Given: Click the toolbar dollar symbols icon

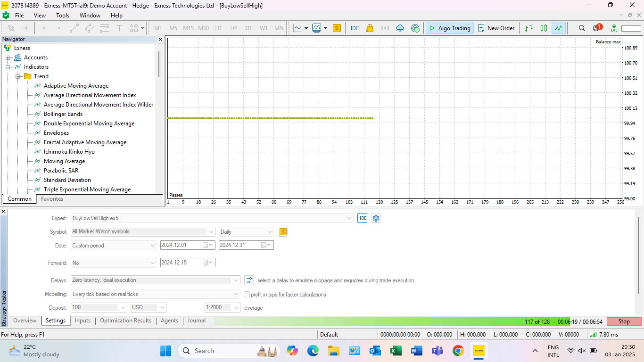Looking at the screenshot, I should (337, 28).
